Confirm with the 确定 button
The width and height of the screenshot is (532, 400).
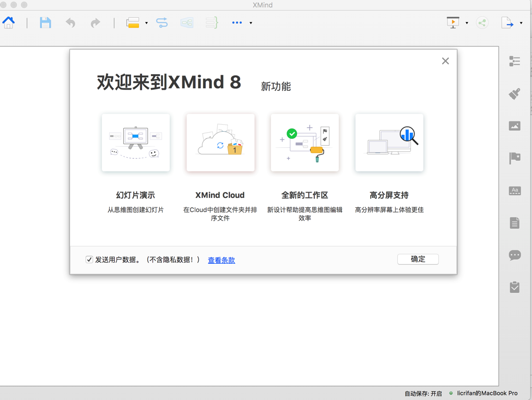point(418,259)
